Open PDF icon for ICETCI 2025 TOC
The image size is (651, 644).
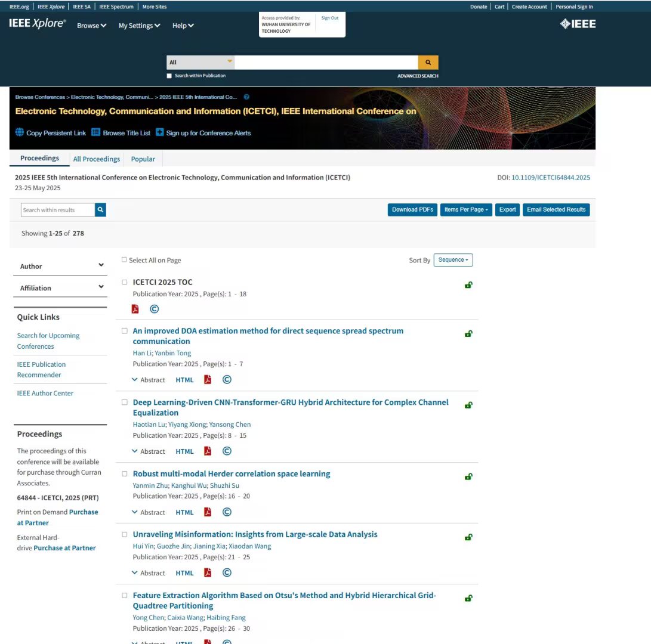(135, 309)
